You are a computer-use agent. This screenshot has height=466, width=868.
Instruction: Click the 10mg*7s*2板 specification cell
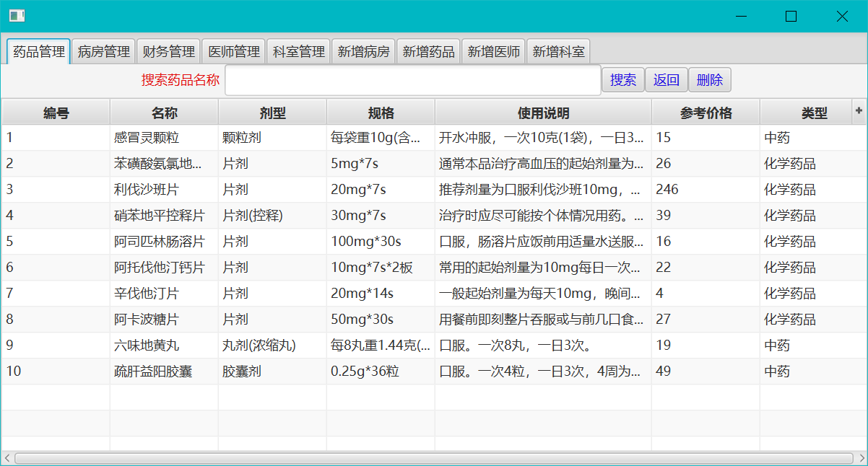381,268
